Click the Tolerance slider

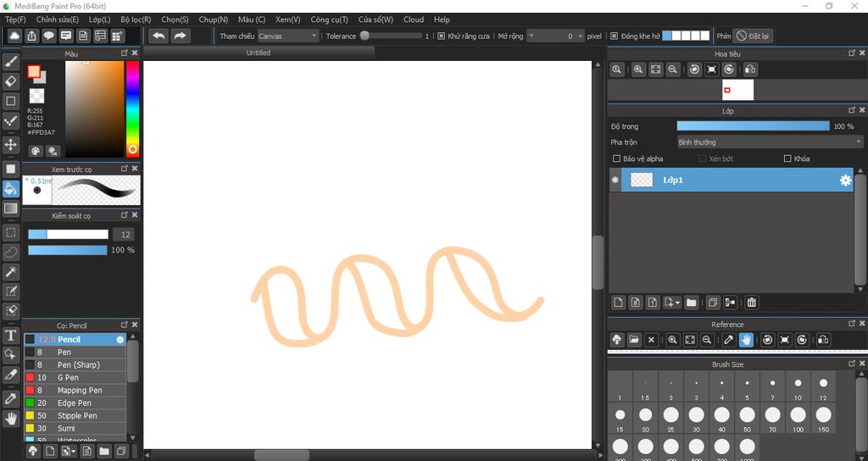(x=391, y=36)
